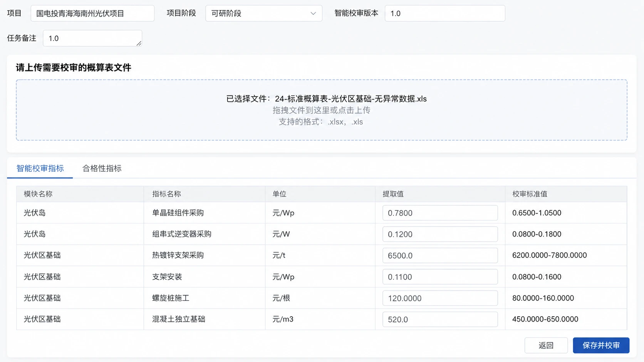This screenshot has height=362, width=644.
Task: Edit extracted value 6500.0 for 热镀锌支架采购
Action: (440, 255)
